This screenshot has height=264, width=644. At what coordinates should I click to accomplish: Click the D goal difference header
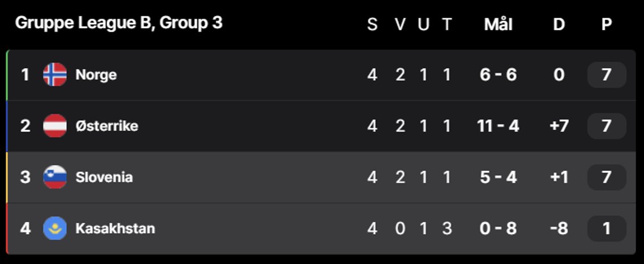pyautogui.click(x=559, y=25)
